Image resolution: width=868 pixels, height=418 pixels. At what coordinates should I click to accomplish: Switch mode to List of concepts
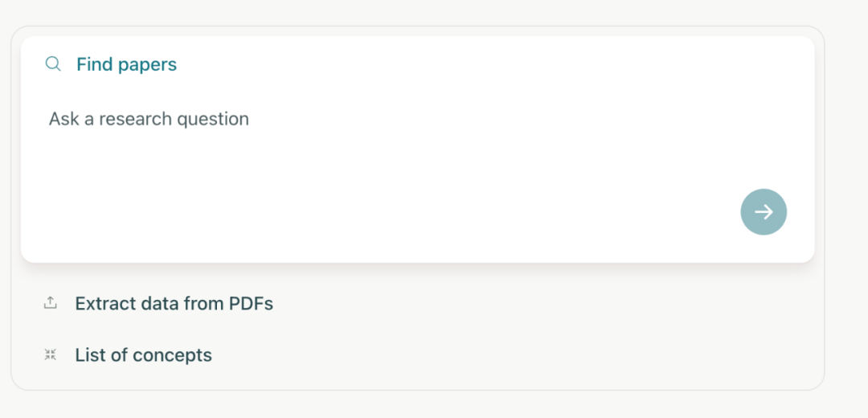click(128, 354)
